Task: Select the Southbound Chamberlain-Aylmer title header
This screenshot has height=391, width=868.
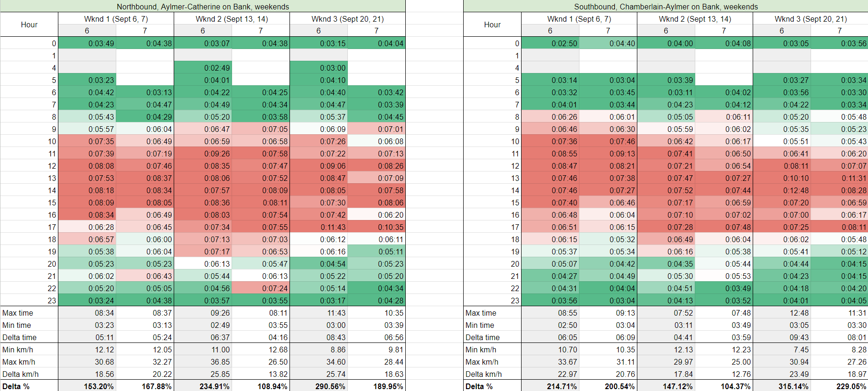Action: 666,7
